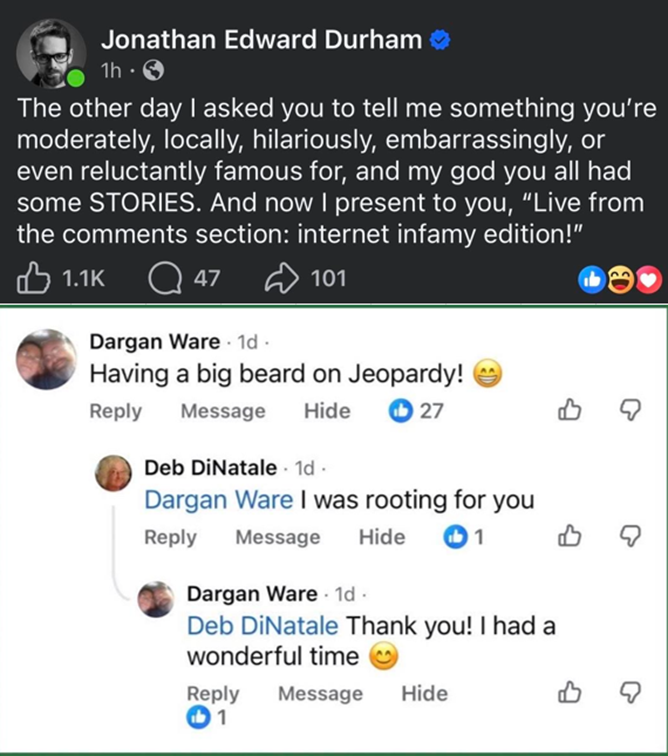The image size is (668, 756).
Task: Thumbs up Deb DiNatale's reply
Action: (x=569, y=537)
